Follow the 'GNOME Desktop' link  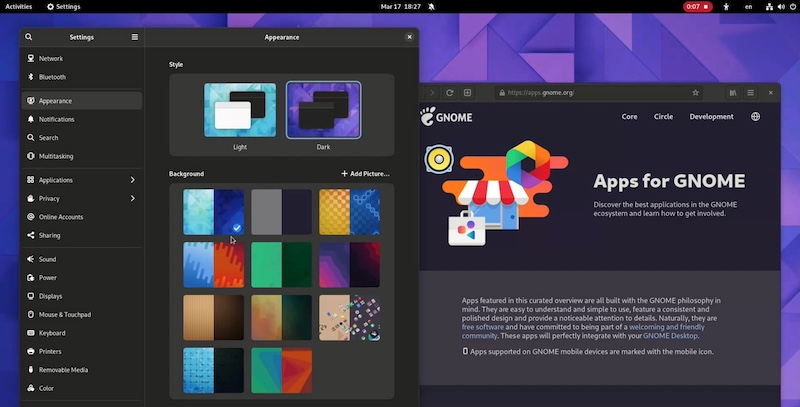click(x=670, y=336)
